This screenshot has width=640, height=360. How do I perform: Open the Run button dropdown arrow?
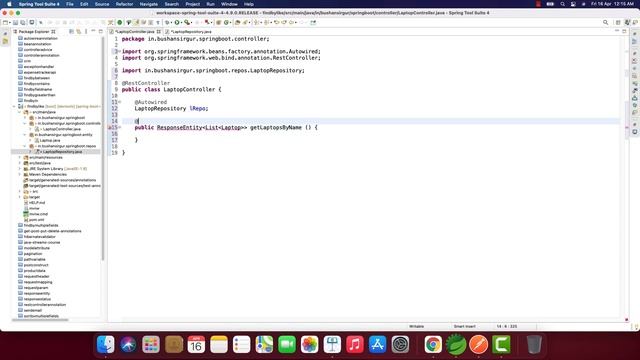(182, 22)
